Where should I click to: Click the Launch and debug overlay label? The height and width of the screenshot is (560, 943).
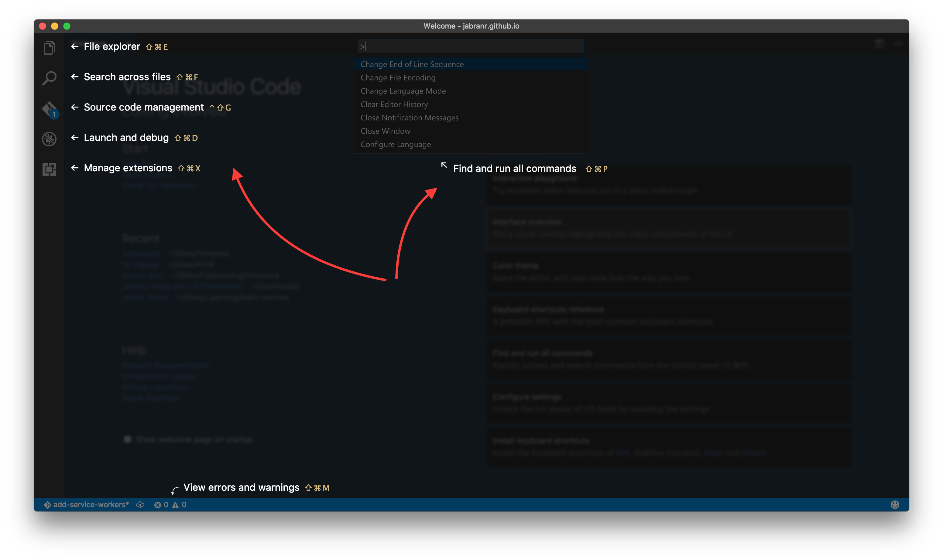[126, 137]
